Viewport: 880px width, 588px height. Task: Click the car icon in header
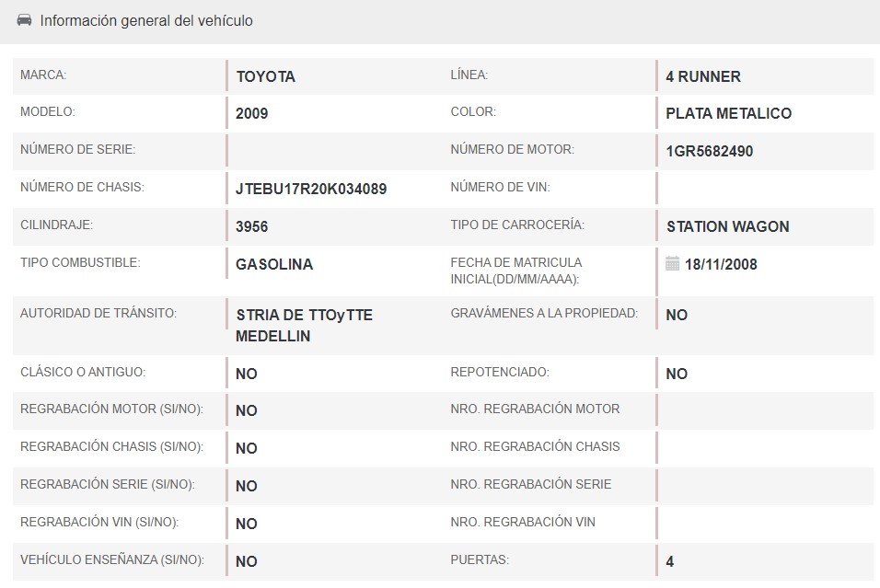(25, 20)
